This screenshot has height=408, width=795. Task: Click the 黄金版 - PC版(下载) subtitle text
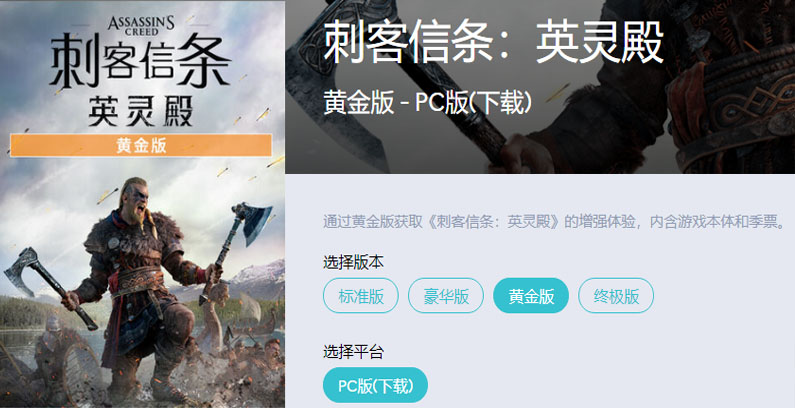[x=427, y=103]
